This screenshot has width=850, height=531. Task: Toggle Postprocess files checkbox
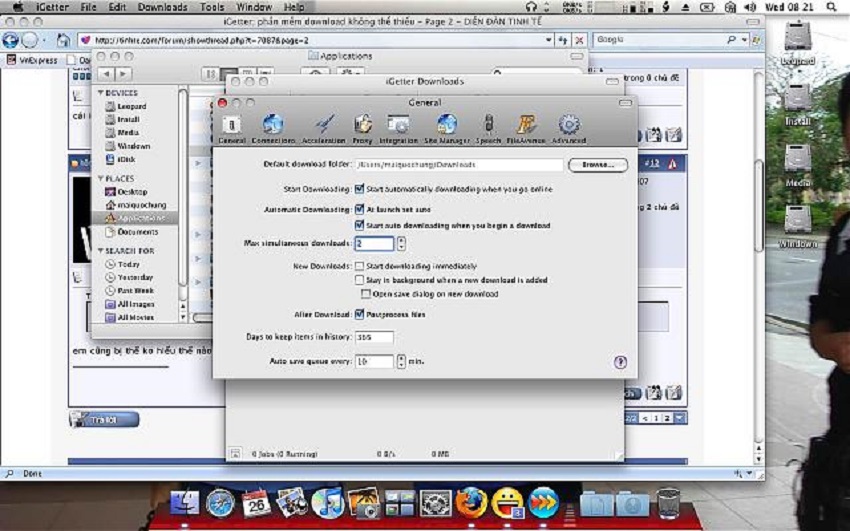[359, 314]
